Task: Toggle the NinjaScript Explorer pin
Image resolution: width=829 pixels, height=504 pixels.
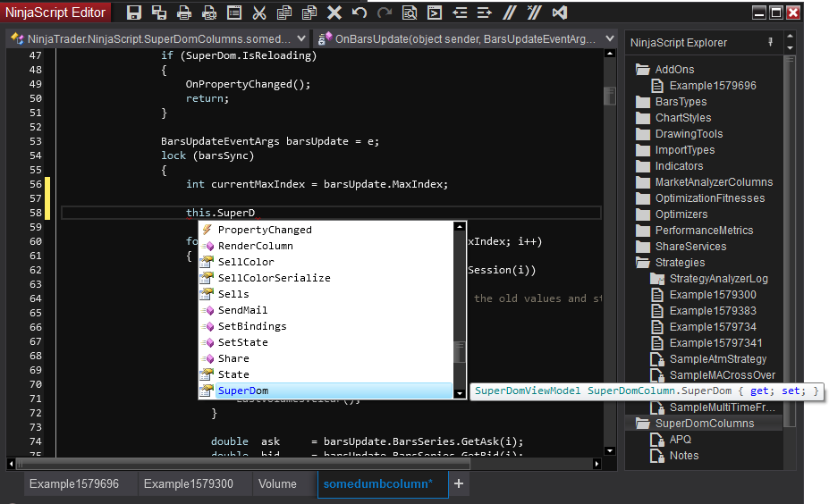Action: (771, 42)
